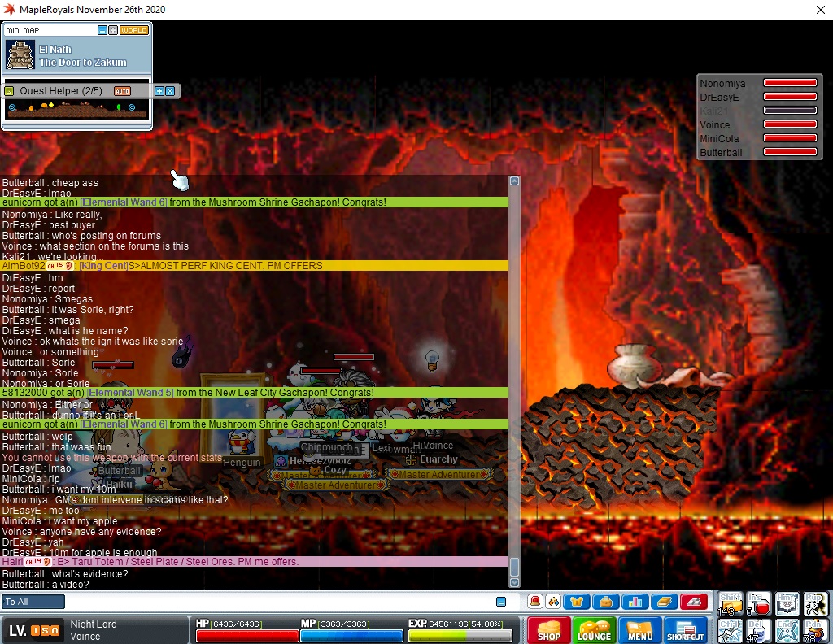Toggle the Quest Helper green checkbox icon

[x=9, y=91]
